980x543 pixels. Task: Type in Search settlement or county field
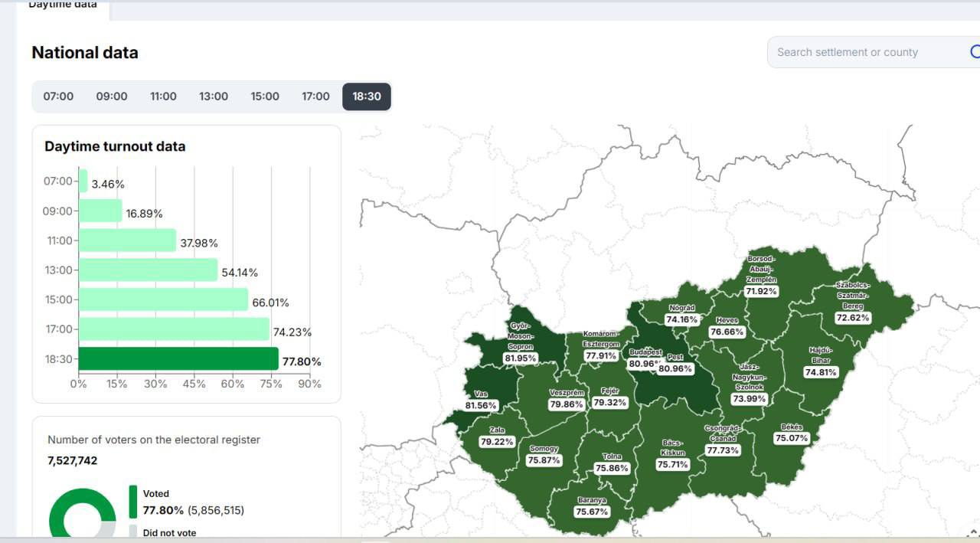[865, 52]
